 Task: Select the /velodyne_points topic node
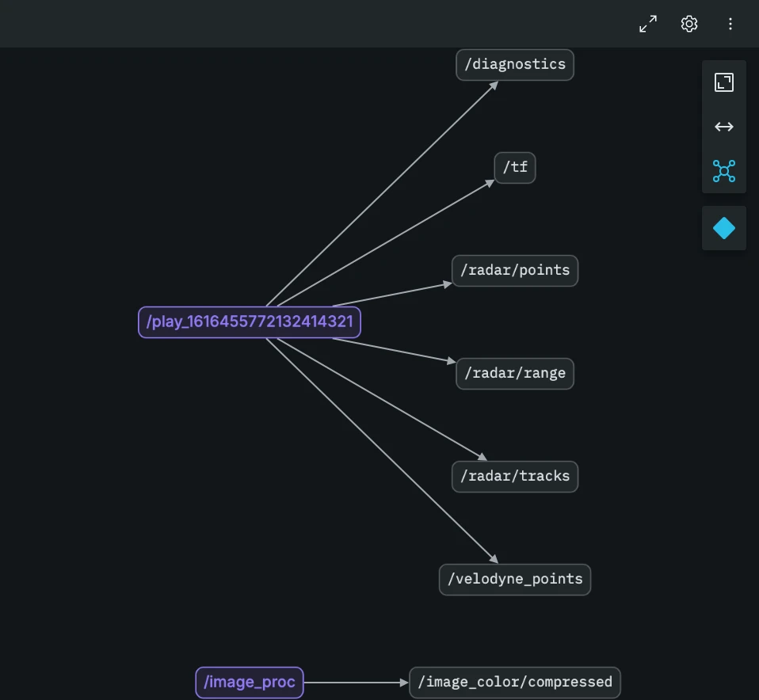[514, 580]
